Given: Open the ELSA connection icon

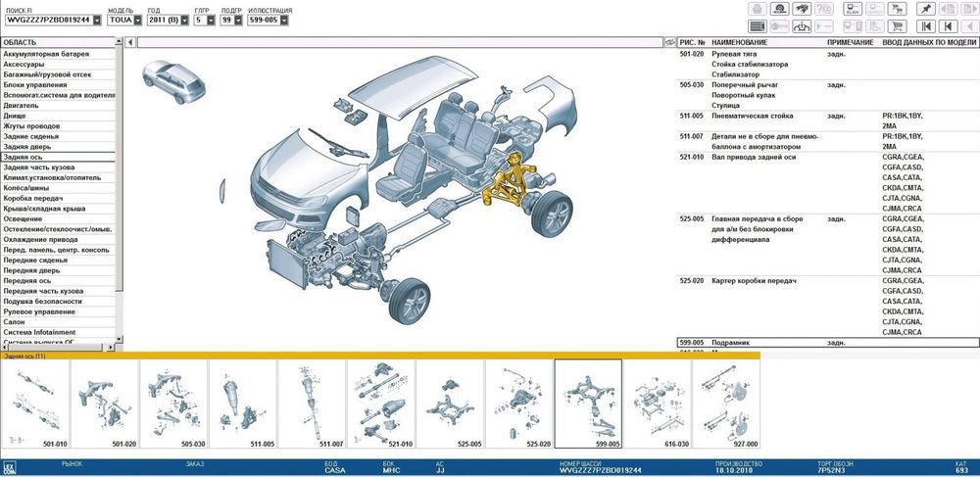Looking at the screenshot, I should (853, 9).
